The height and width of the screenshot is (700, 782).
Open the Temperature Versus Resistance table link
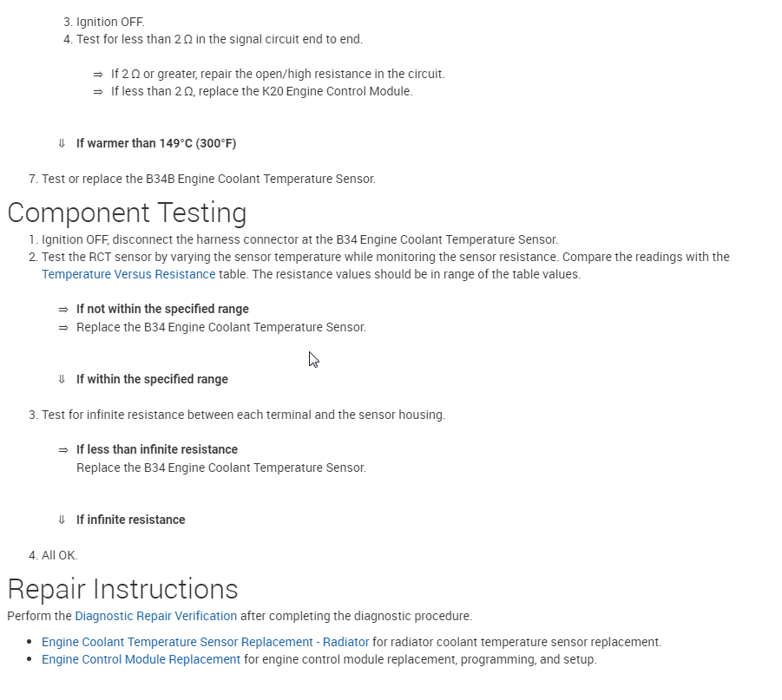(x=128, y=274)
